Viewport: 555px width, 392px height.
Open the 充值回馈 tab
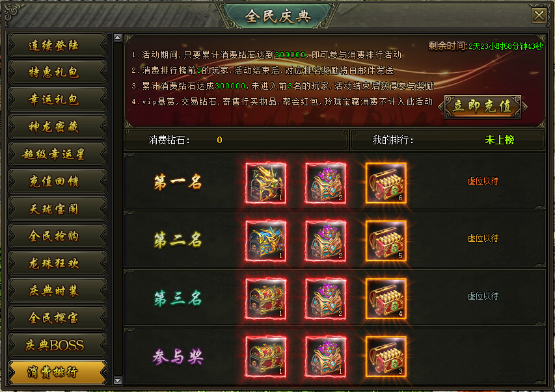pos(57,181)
